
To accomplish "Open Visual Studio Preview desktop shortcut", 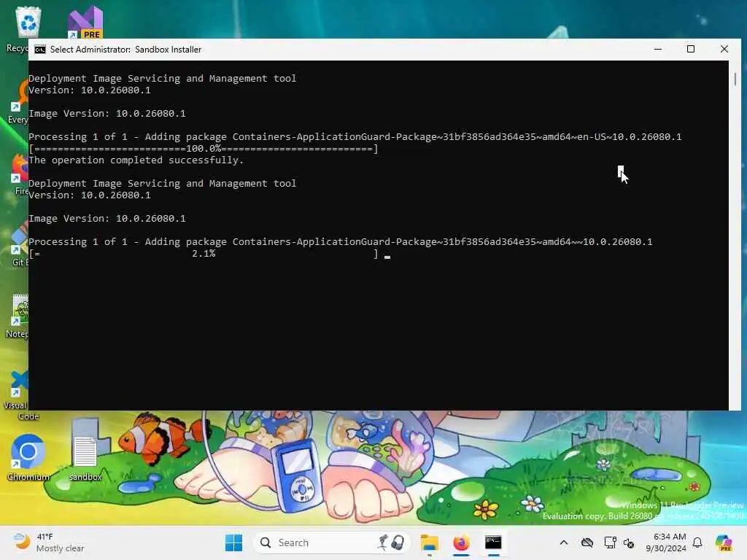I will point(85,22).
